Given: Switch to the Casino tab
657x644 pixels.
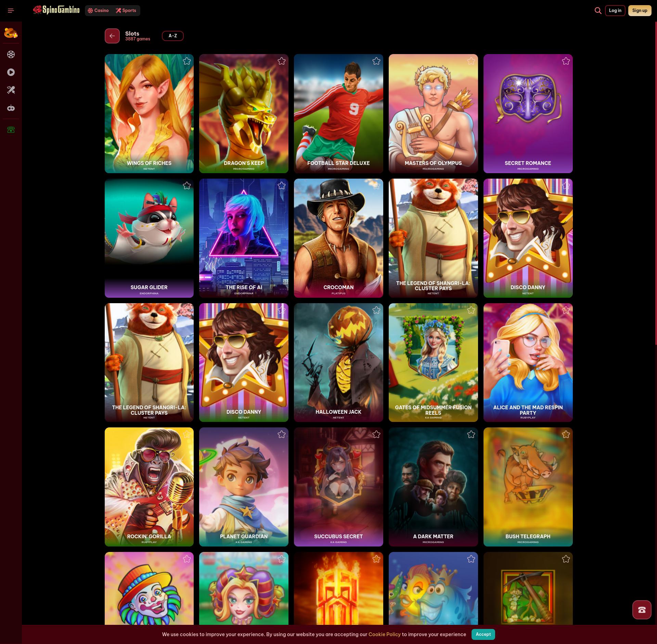Looking at the screenshot, I should point(98,11).
